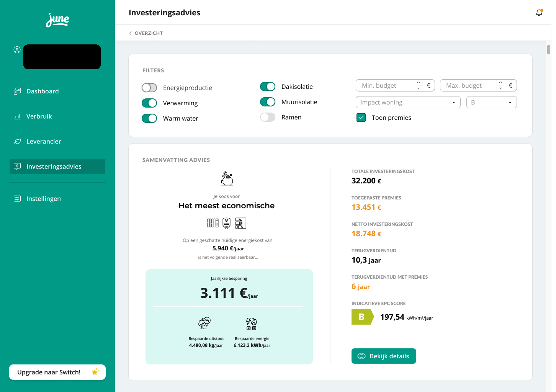Click the page vertical scrollbar thumb
This screenshot has width=556, height=392.
pos(549,50)
